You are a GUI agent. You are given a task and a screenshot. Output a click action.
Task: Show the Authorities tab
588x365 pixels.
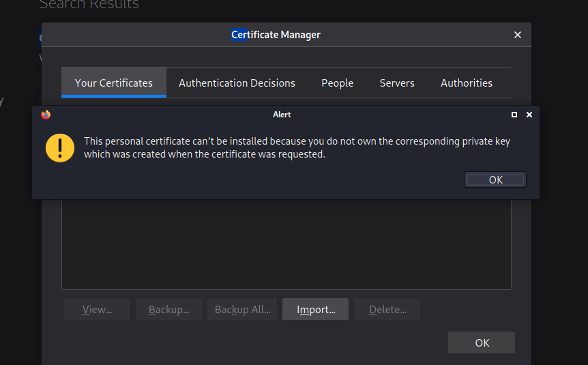coord(467,83)
